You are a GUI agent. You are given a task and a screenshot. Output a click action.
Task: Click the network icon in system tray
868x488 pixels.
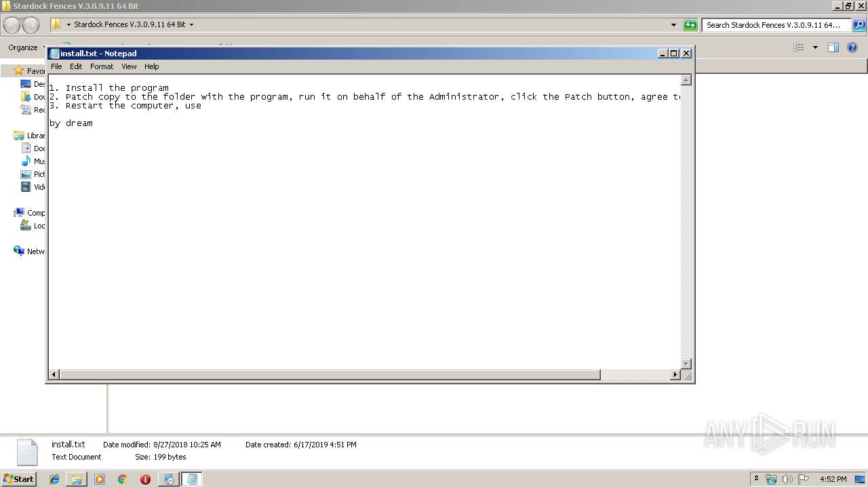coord(770,479)
